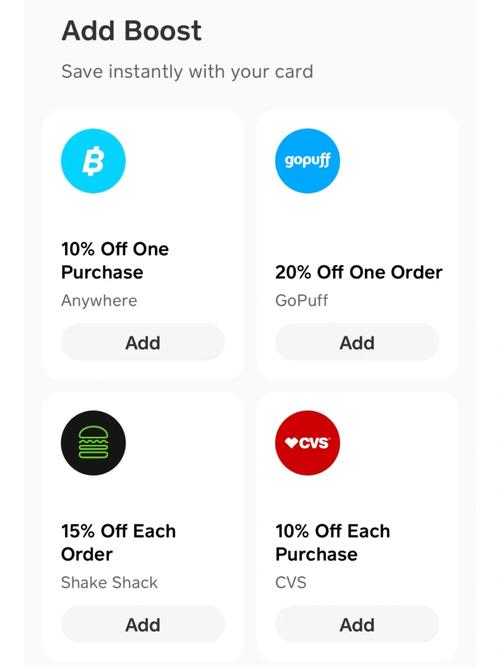Select the 'GoPuff' merchant label
This screenshot has height=667, width=500.
[302, 300]
